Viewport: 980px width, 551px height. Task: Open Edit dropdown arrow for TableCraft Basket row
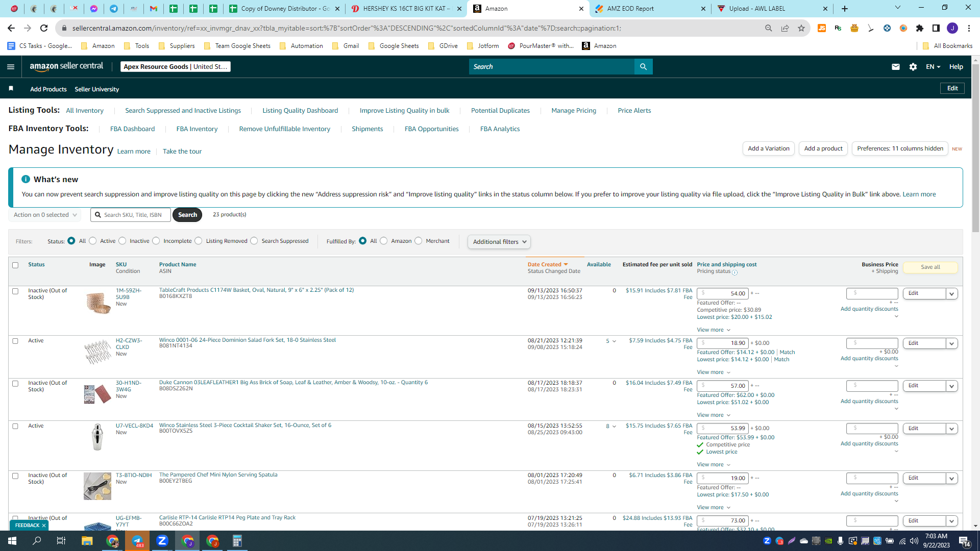tap(952, 294)
